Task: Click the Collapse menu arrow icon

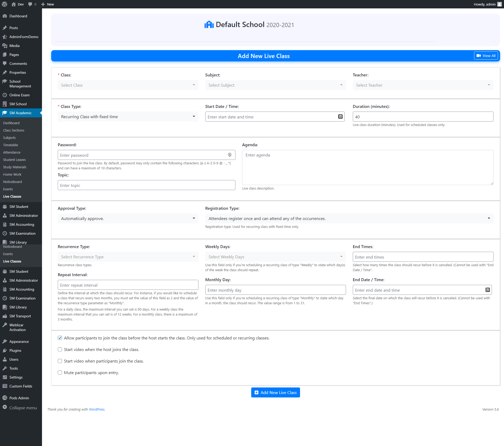Action: click(x=5, y=407)
